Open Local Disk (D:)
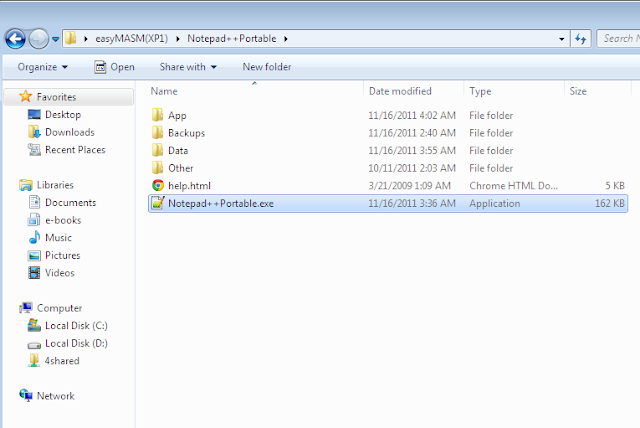 click(x=76, y=343)
